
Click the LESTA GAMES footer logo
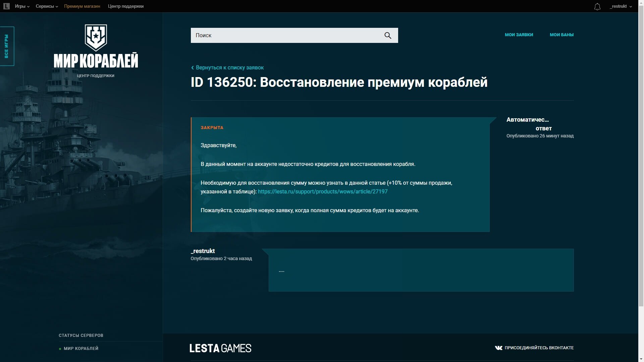pos(220,348)
